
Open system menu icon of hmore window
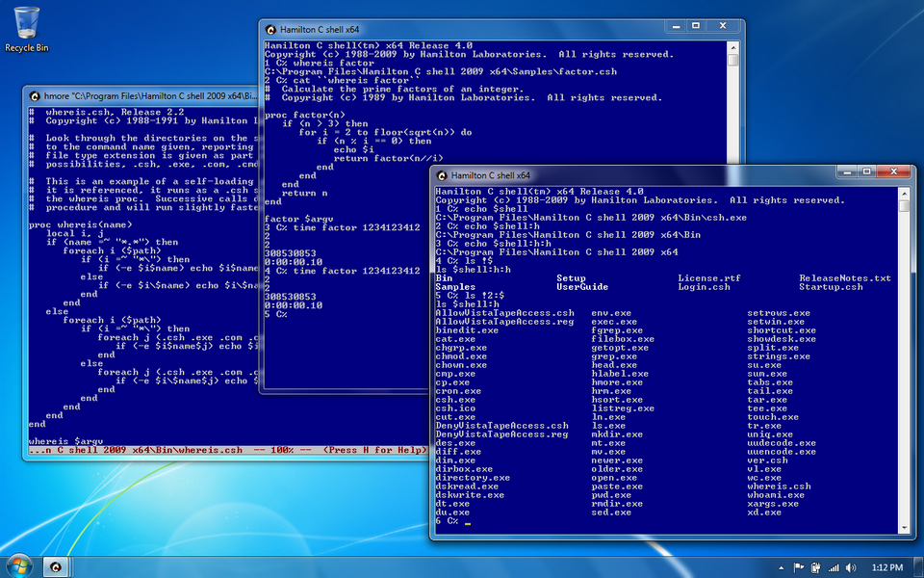(x=35, y=95)
